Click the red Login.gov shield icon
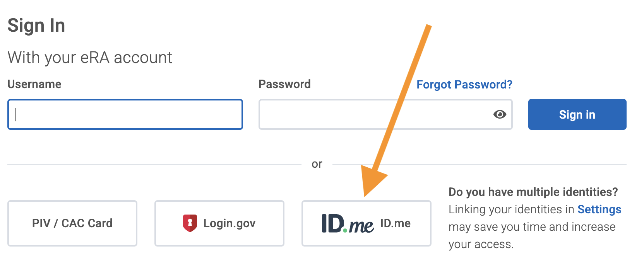The width and height of the screenshot is (644, 262). tap(190, 223)
